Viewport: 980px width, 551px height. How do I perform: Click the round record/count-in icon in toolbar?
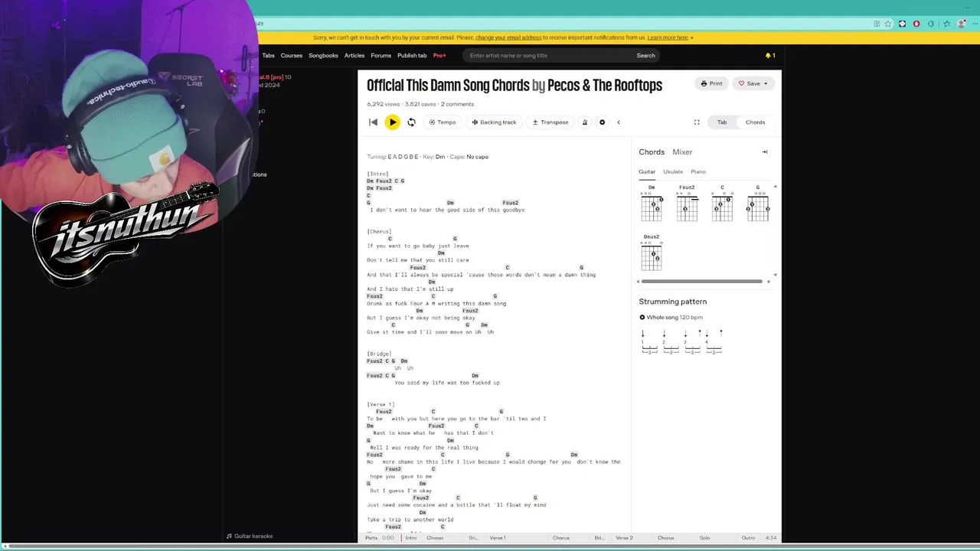tap(602, 122)
